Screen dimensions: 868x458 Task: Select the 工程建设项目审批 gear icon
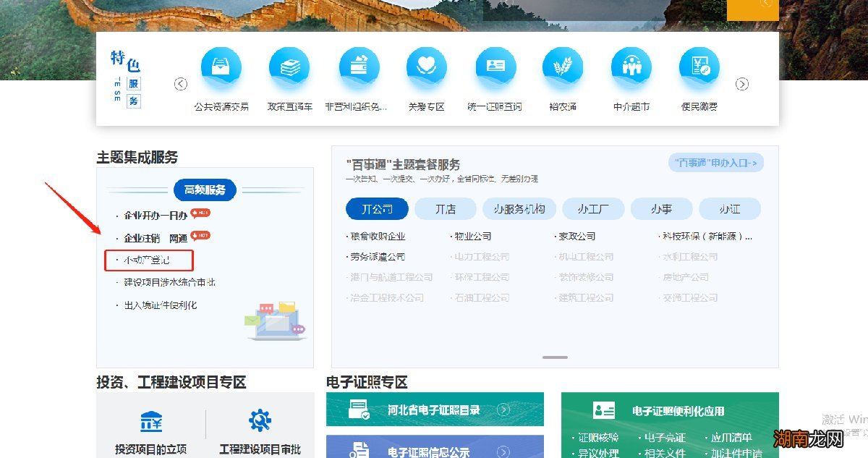pyautogui.click(x=258, y=421)
